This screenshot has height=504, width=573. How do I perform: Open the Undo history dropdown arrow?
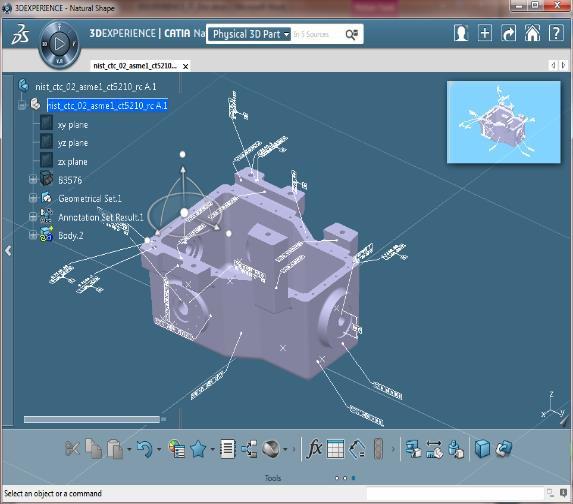coord(159,449)
